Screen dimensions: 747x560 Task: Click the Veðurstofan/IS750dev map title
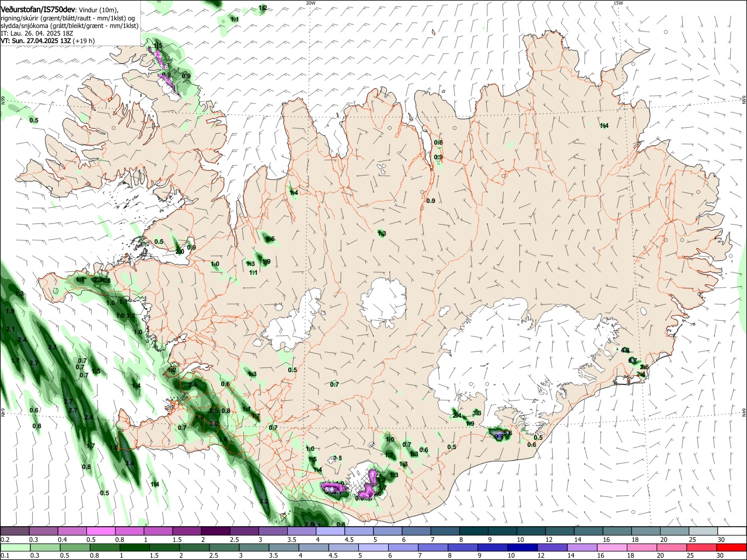coord(37,9)
